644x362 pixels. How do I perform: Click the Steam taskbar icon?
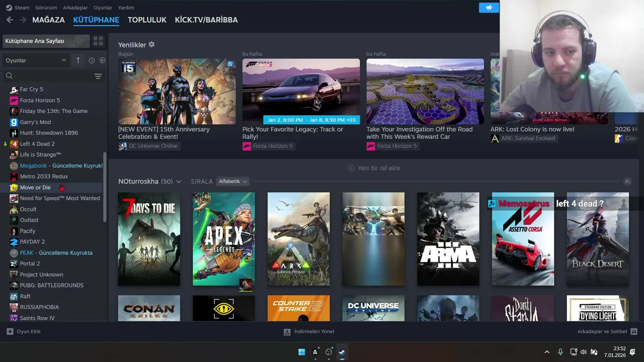coord(342,352)
